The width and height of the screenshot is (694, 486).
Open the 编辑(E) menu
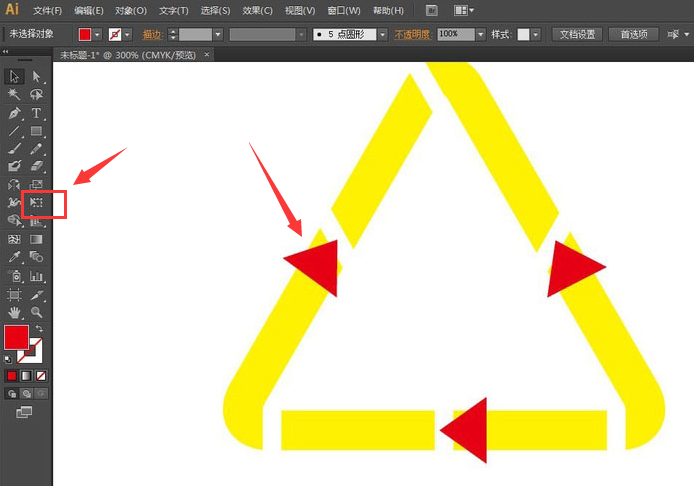[89, 11]
